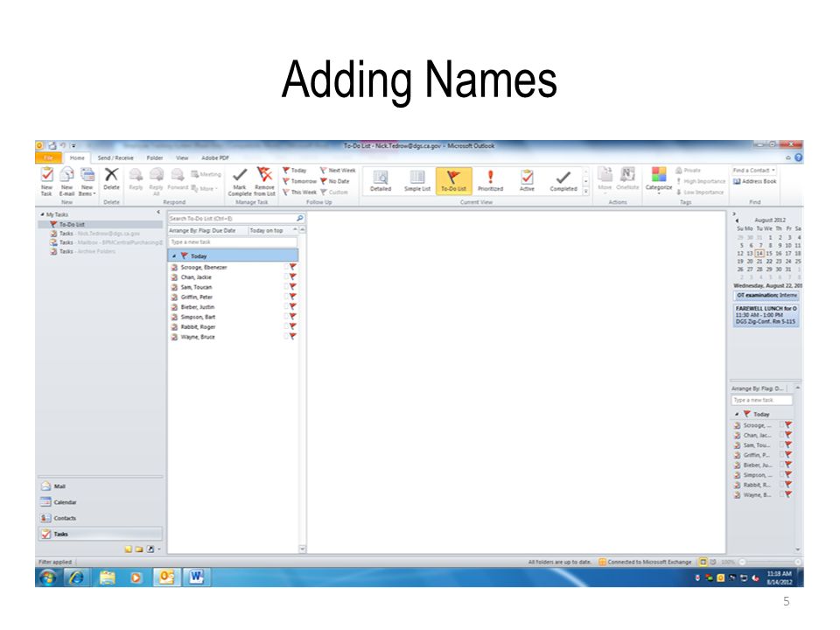
Task: Open Internet Explorer from taskbar
Action: tap(76, 577)
